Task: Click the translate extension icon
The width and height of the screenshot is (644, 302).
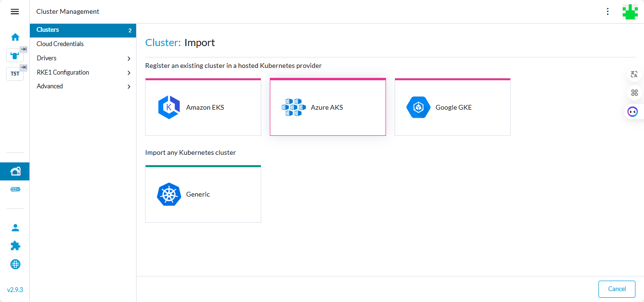Action: pos(634,75)
